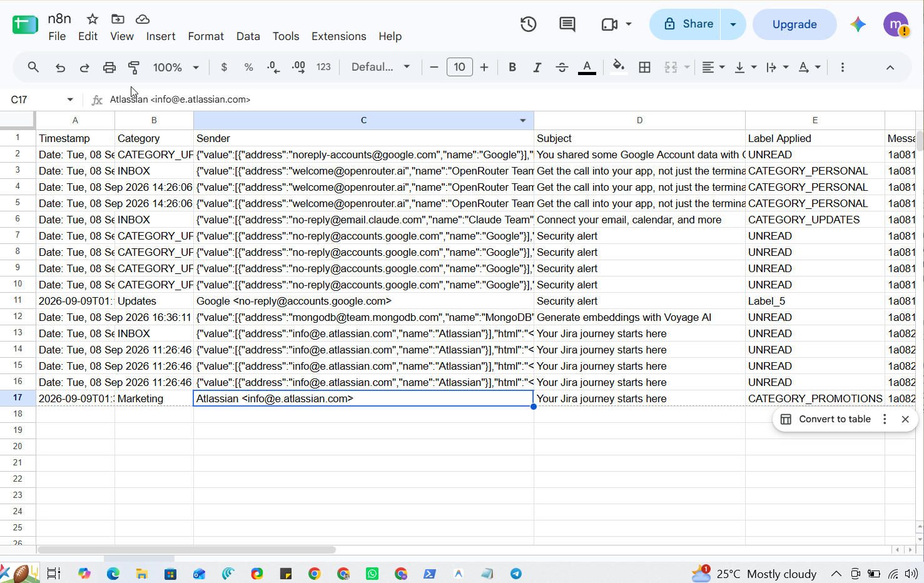
Task: Dismiss the Convert to table prompt
Action: [x=905, y=419]
